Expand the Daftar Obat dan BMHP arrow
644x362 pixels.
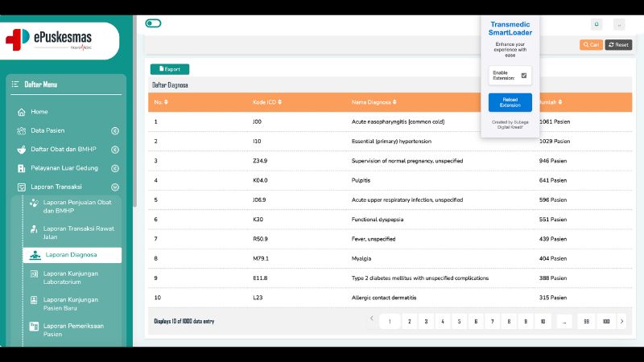[115, 150]
